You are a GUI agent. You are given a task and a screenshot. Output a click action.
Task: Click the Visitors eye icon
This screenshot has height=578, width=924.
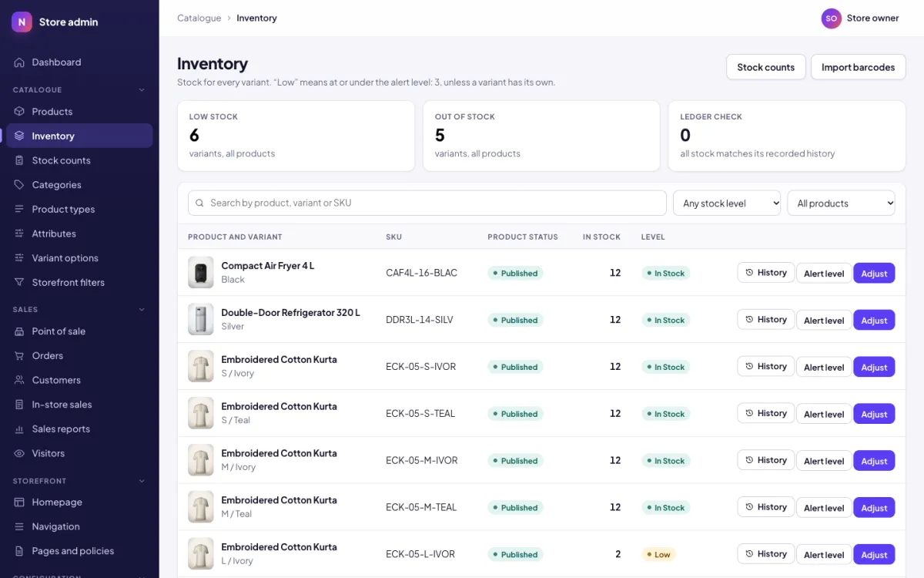pyautogui.click(x=19, y=453)
